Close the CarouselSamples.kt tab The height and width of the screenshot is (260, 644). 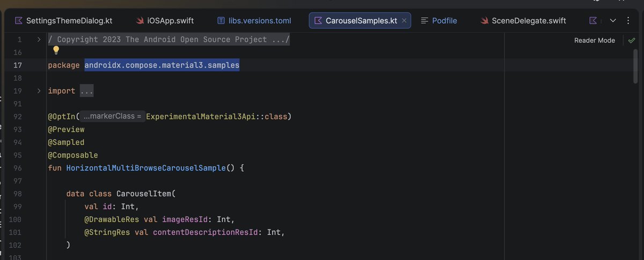405,21
